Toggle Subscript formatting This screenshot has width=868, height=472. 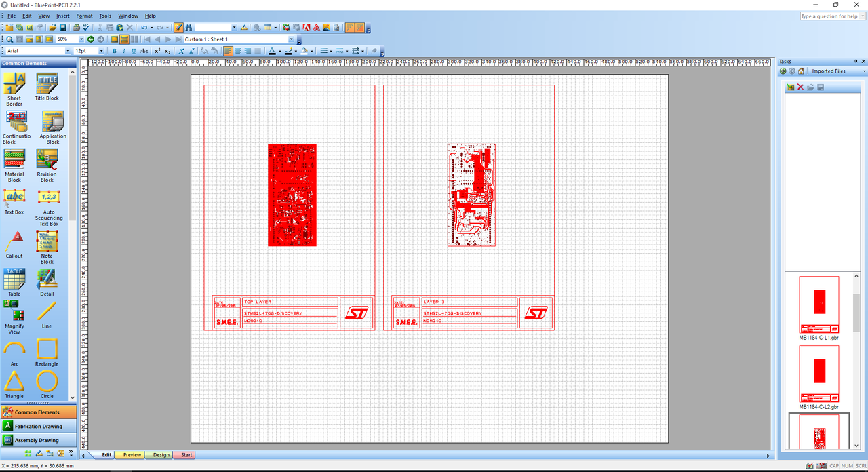click(167, 51)
